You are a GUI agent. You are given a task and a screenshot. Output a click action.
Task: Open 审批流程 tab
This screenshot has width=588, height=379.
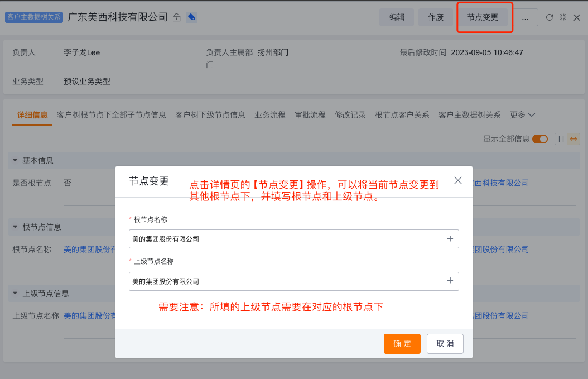(x=310, y=115)
